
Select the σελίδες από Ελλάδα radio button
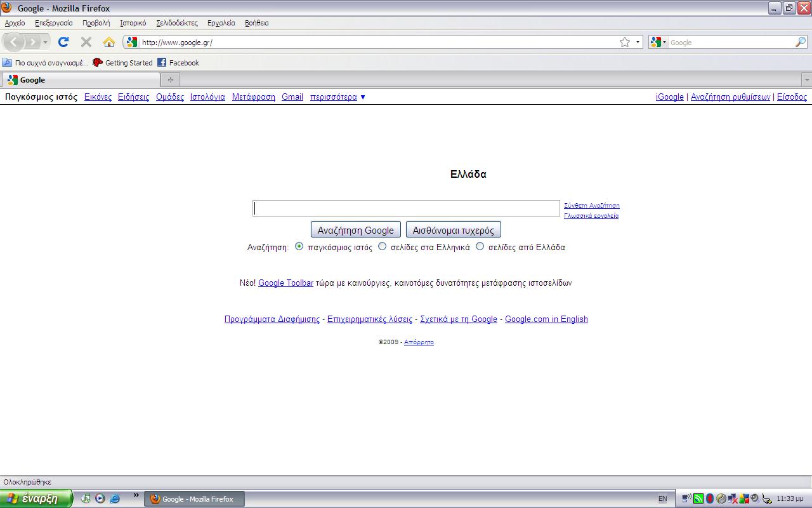tap(480, 246)
